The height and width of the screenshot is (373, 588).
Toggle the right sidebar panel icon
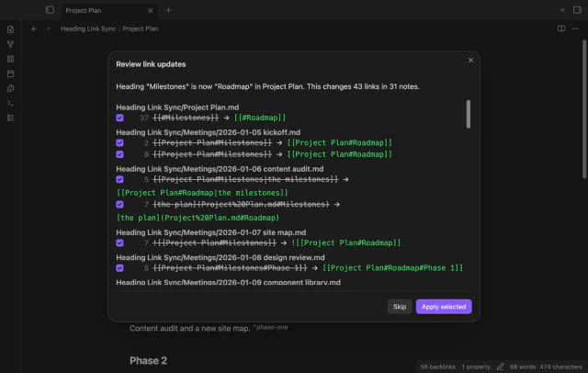tap(577, 10)
